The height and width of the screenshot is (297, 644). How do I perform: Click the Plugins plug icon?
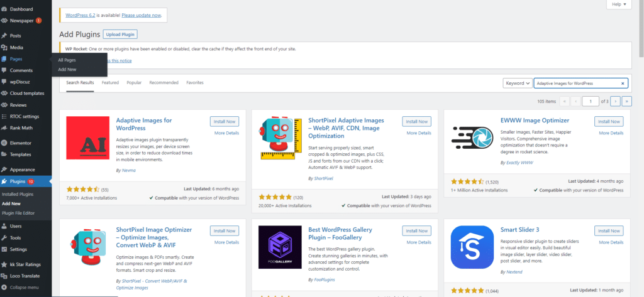coord(4,181)
